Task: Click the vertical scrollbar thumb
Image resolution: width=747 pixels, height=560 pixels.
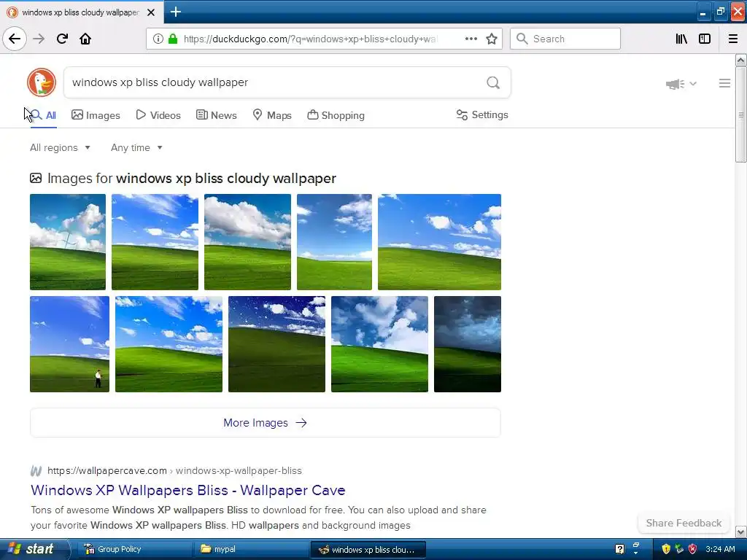Action: 740,114
